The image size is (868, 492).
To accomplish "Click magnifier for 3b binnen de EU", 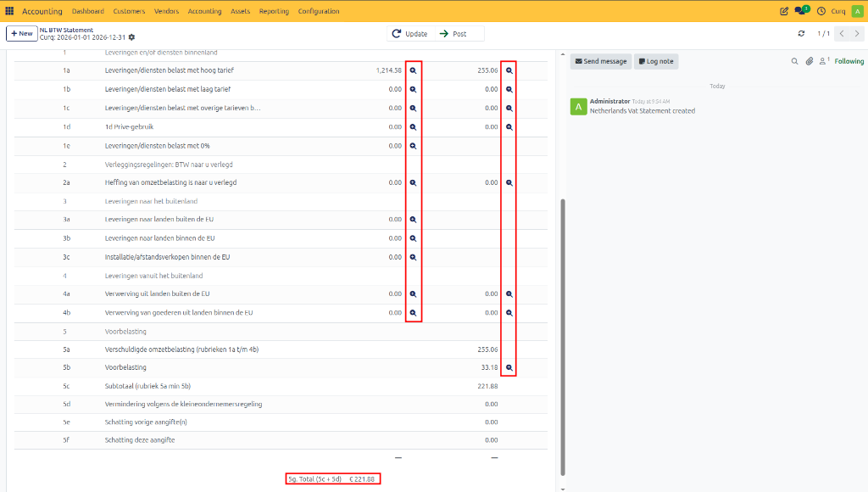I will [x=413, y=238].
